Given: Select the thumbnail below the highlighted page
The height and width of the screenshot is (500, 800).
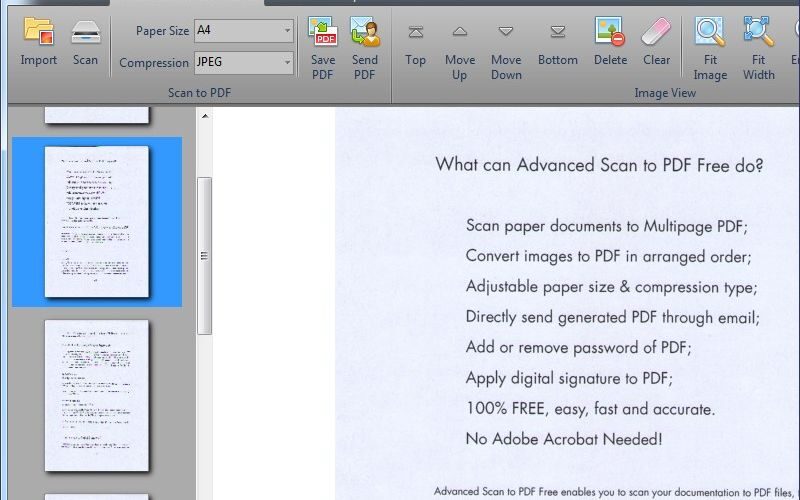Looking at the screenshot, I should [97, 395].
